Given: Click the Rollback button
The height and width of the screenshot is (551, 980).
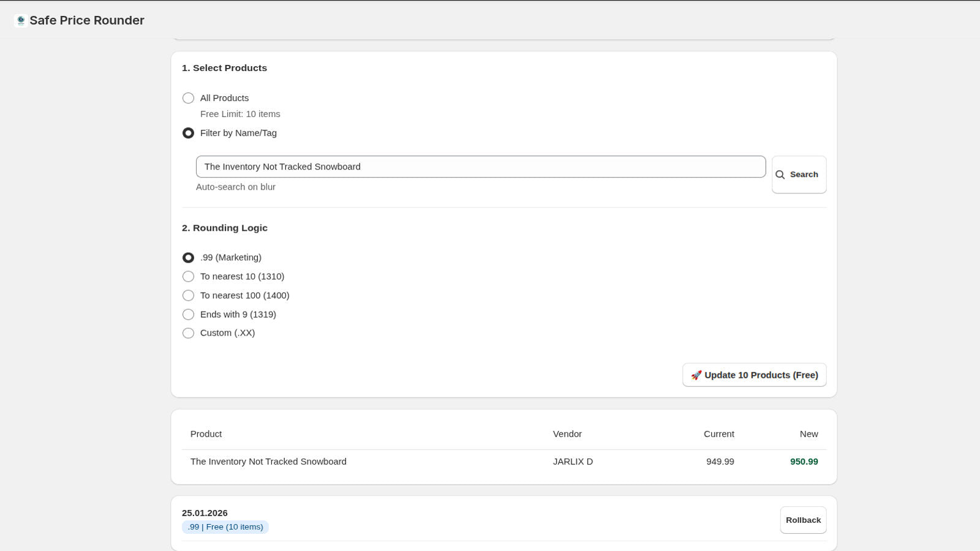Looking at the screenshot, I should pyautogui.click(x=803, y=520).
